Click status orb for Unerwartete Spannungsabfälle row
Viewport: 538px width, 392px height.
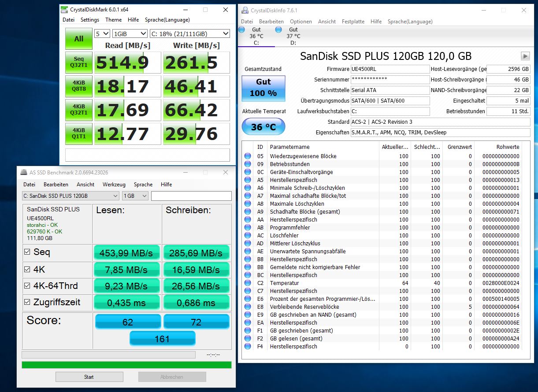pyautogui.click(x=247, y=251)
